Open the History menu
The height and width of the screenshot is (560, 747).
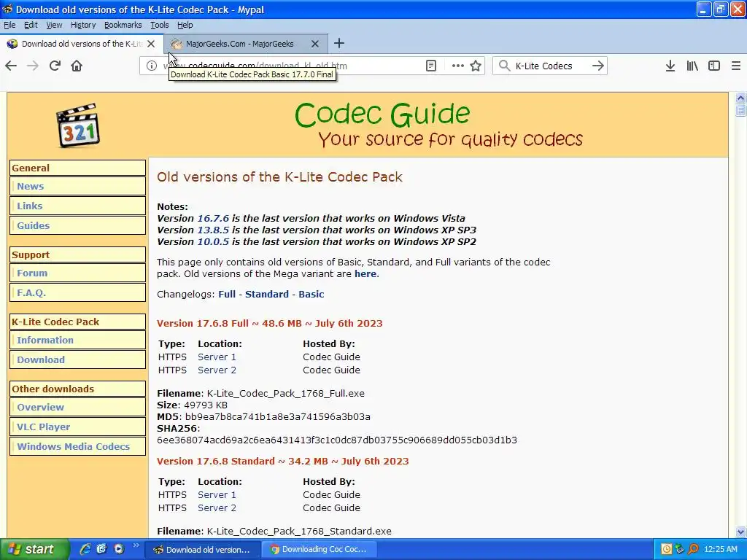pos(83,25)
